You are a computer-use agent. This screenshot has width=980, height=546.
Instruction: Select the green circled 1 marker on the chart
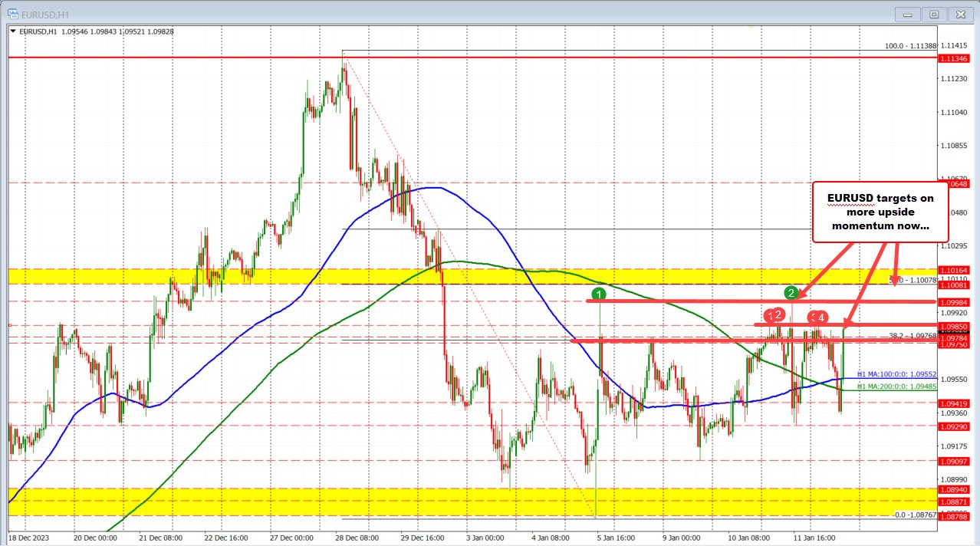(x=599, y=294)
